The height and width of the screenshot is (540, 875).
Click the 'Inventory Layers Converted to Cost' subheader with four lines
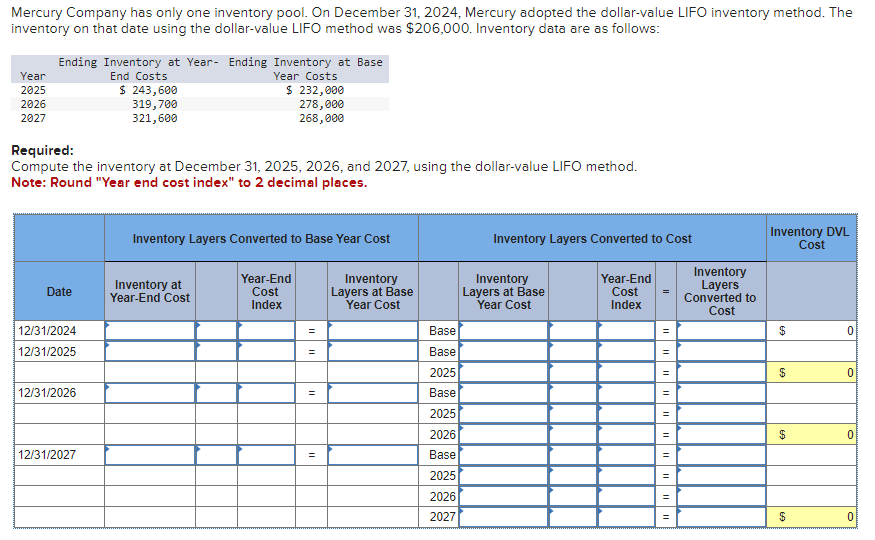[x=720, y=291]
